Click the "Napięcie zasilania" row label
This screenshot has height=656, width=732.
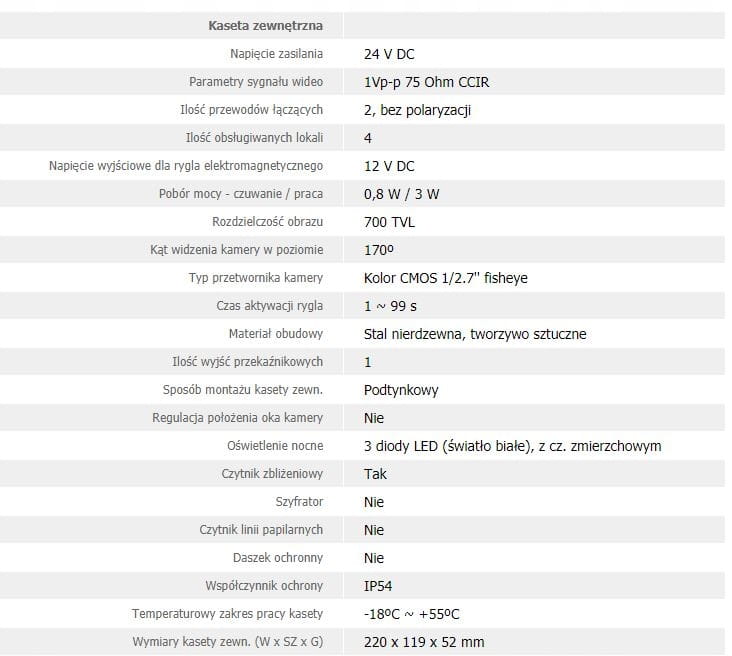click(281, 54)
